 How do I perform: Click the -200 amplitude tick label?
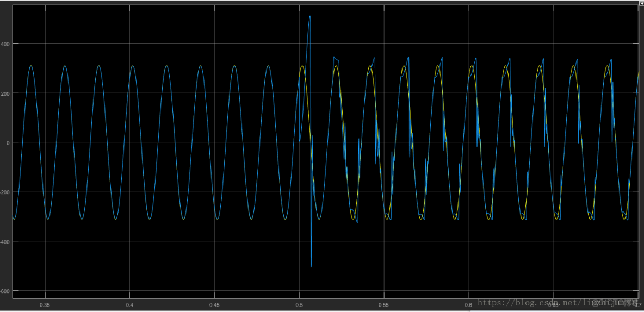click(x=5, y=192)
